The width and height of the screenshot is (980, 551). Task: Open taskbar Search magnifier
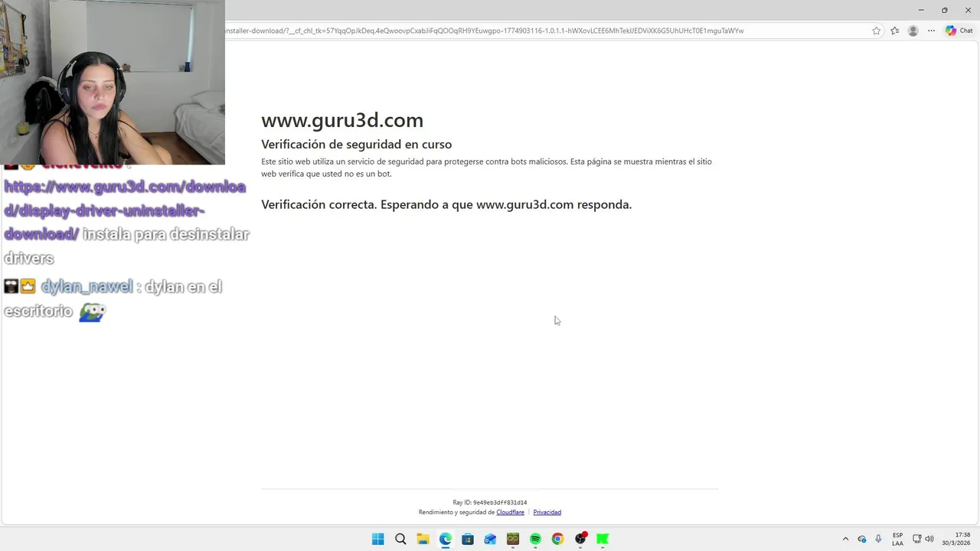click(x=400, y=539)
